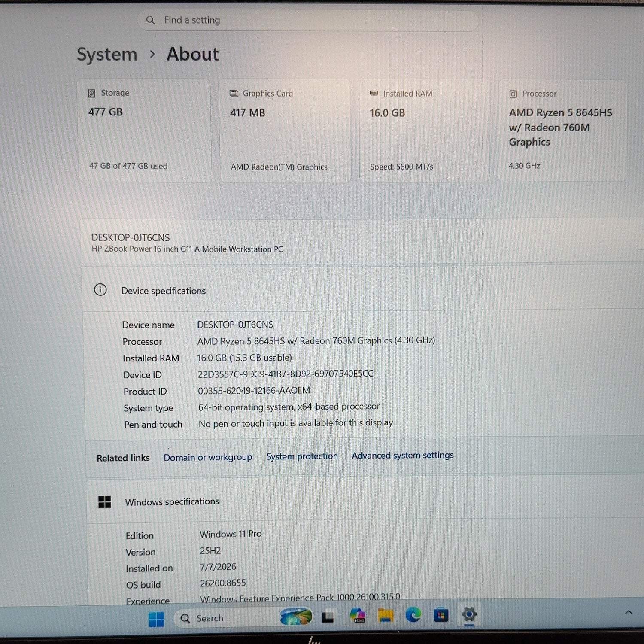
Task: Select the No pen or touch input text
Action: pos(296,423)
